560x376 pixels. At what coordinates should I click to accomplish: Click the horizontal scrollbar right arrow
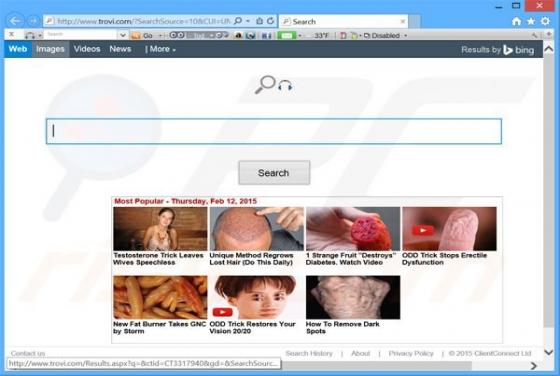pyautogui.click(x=534, y=366)
